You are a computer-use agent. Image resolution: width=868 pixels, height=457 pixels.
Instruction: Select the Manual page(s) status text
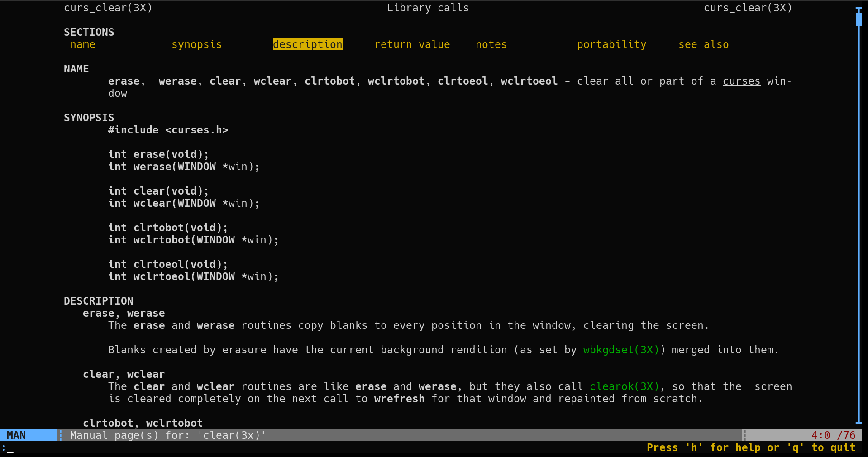pyautogui.click(x=167, y=435)
